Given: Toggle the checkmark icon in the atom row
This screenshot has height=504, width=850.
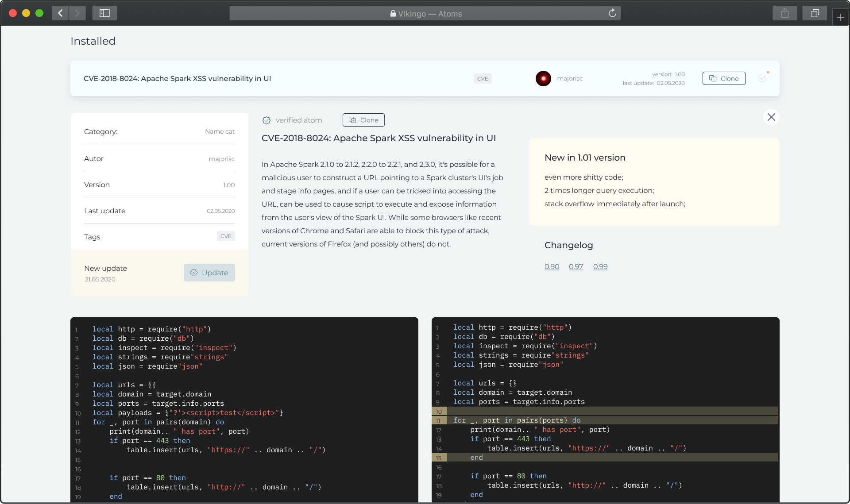Looking at the screenshot, I should pos(762,78).
